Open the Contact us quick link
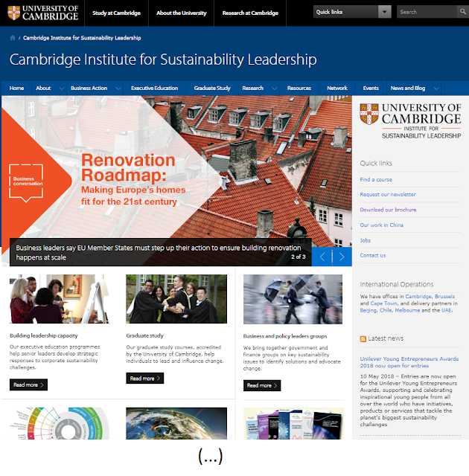 pos(373,255)
